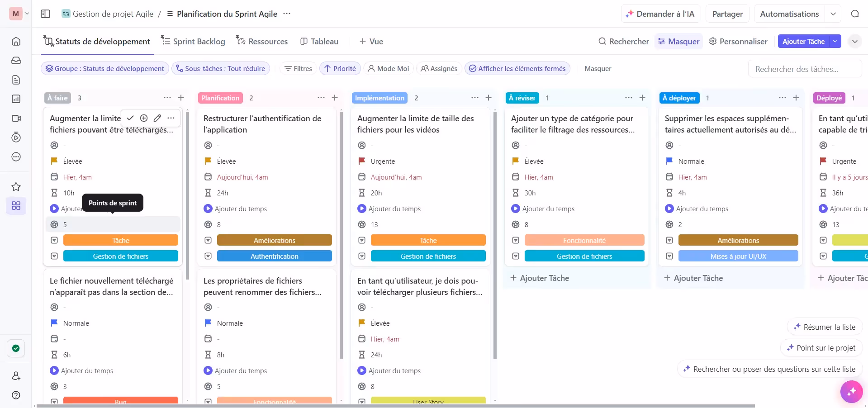Expand the Automatisations dropdown chevron
The width and height of the screenshot is (868, 408).
833,14
